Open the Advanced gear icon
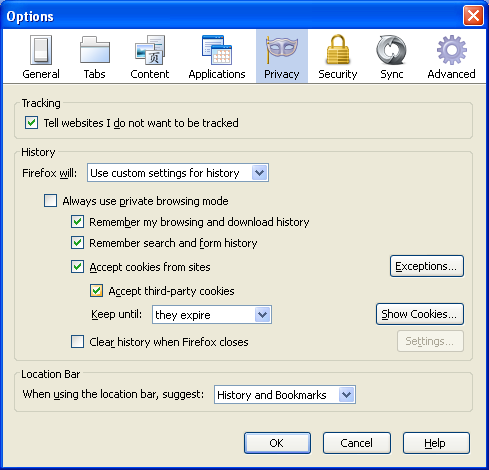Image resolution: width=489 pixels, height=470 pixels. (452, 50)
